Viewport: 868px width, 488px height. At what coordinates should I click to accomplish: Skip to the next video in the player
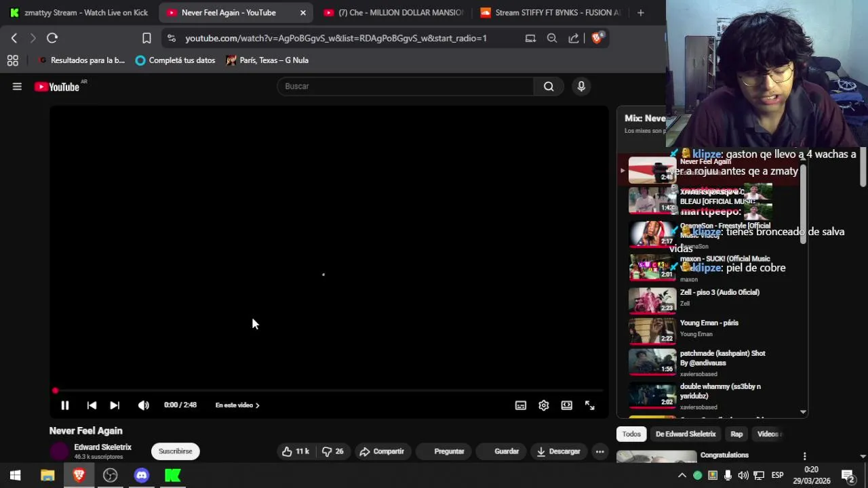pyautogui.click(x=115, y=405)
